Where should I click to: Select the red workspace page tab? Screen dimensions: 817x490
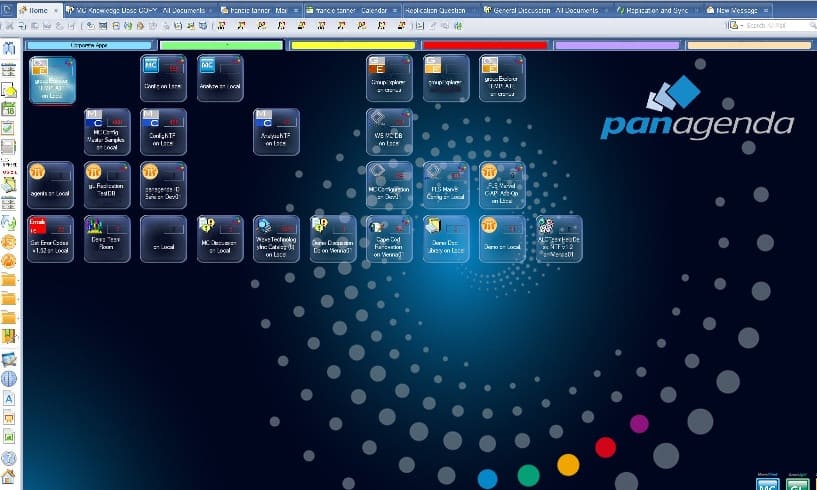pyautogui.click(x=485, y=45)
